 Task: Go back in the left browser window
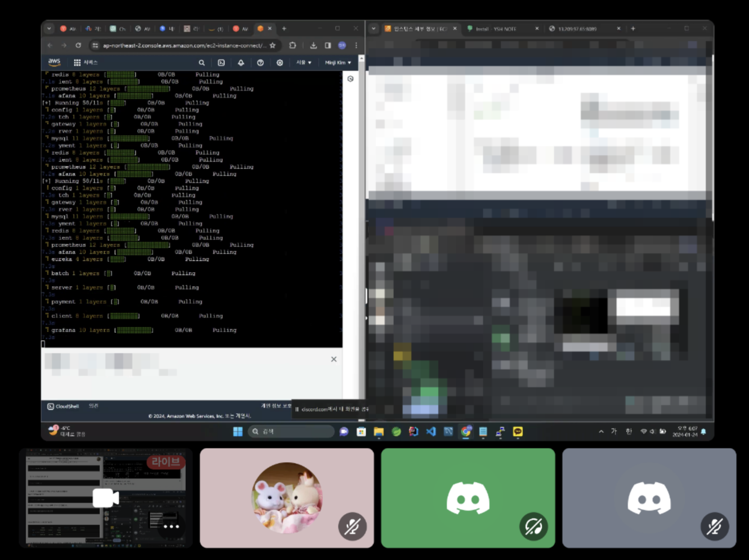coord(50,45)
